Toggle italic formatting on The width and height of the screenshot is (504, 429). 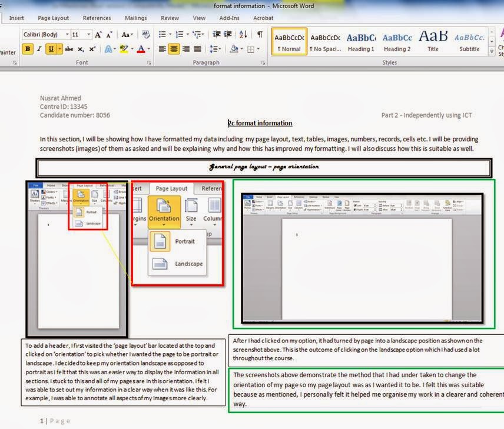[x=39, y=49]
